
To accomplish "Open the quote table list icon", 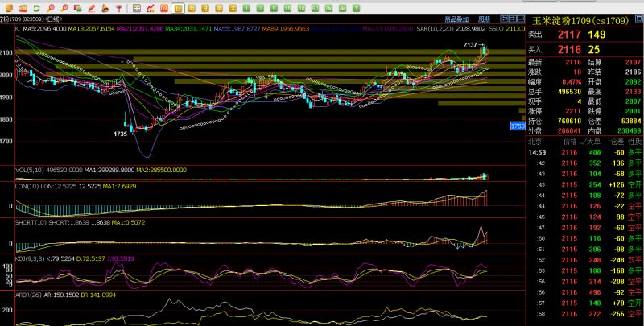I will point(137,8).
